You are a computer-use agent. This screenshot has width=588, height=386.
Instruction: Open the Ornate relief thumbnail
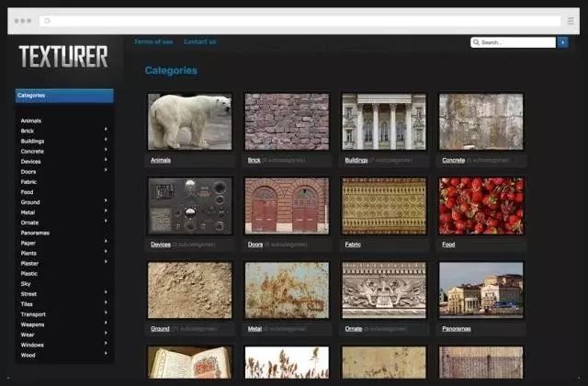tap(384, 290)
